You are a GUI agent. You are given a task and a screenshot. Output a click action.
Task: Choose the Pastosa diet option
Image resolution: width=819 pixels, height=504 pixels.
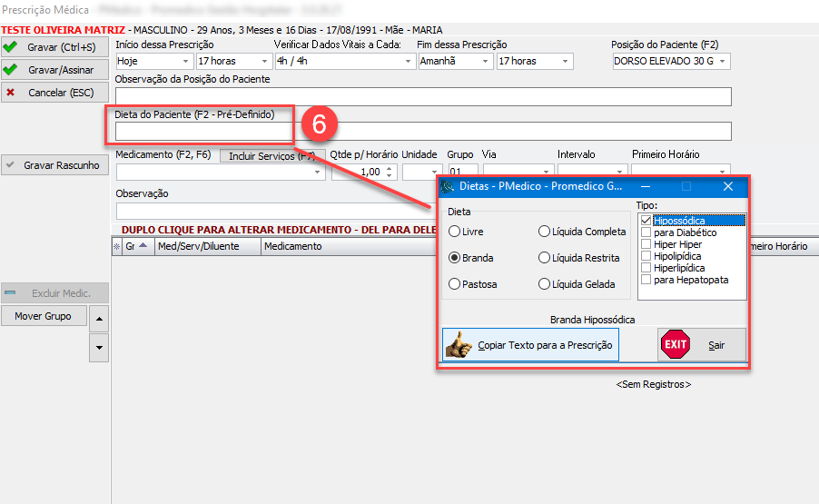455,284
